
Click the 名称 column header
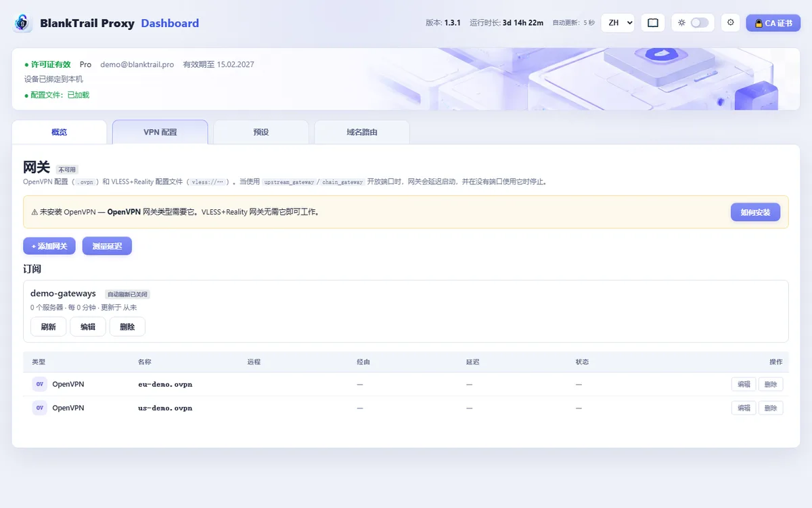(144, 362)
